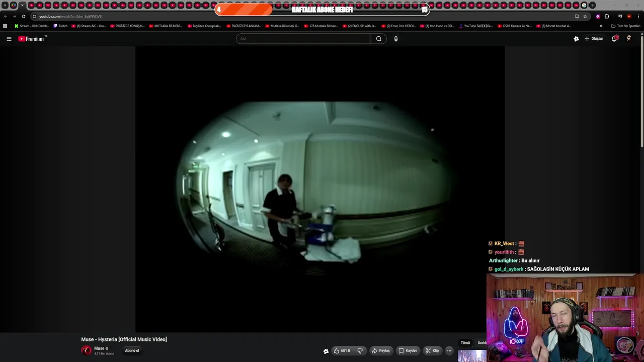Click the video player to pause playback
Image resolution: width=644 pixels, height=362 pixels.
tap(319, 189)
